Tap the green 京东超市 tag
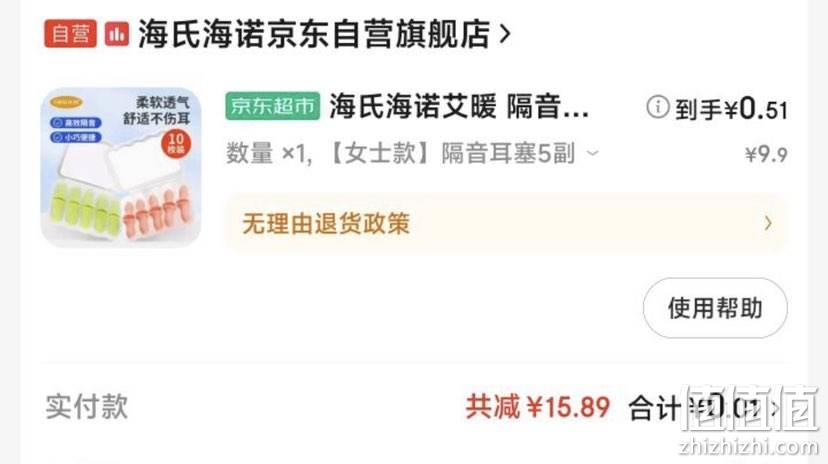This screenshot has height=464, width=828. pyautogui.click(x=272, y=106)
